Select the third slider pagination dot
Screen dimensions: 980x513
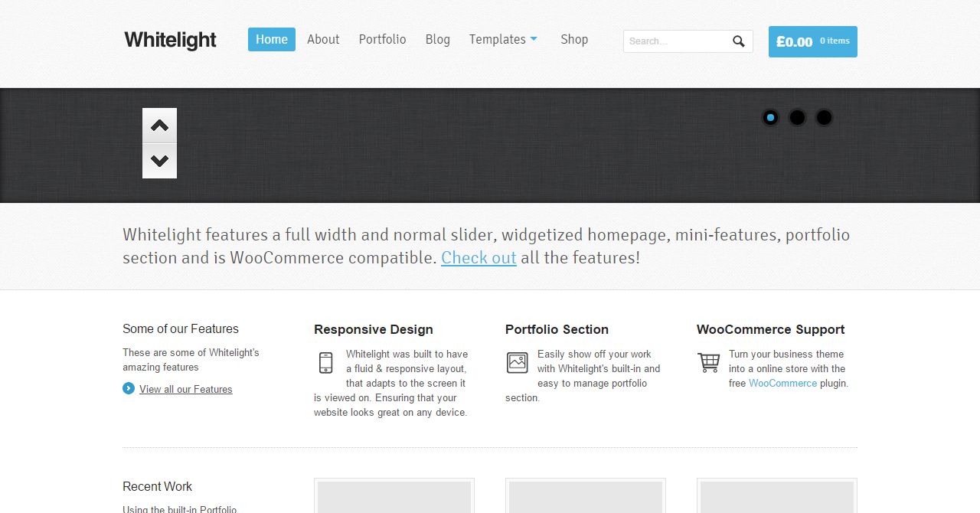point(824,117)
